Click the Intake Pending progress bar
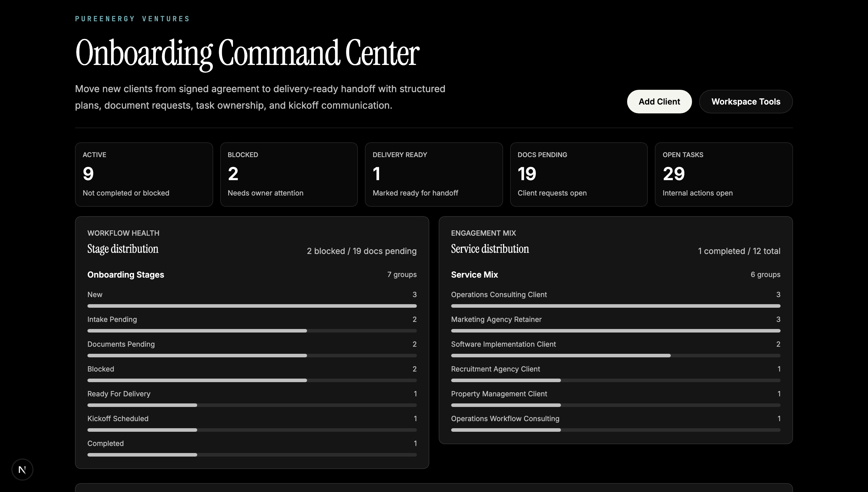 252,331
